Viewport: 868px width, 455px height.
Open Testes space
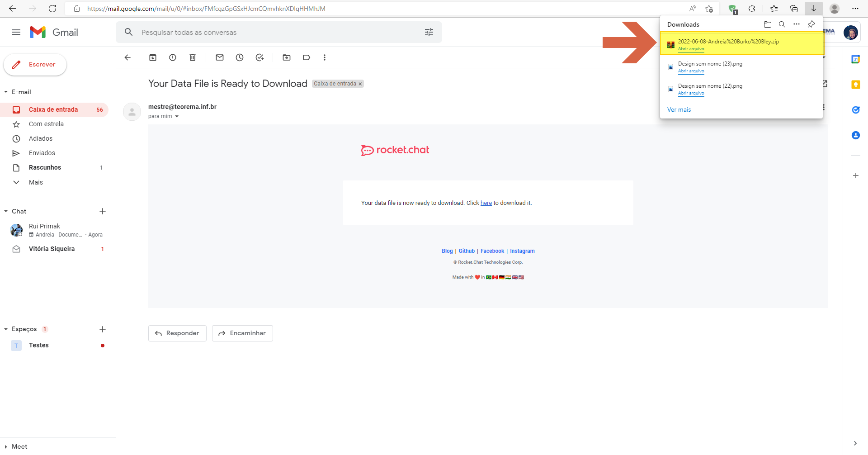coord(54,345)
